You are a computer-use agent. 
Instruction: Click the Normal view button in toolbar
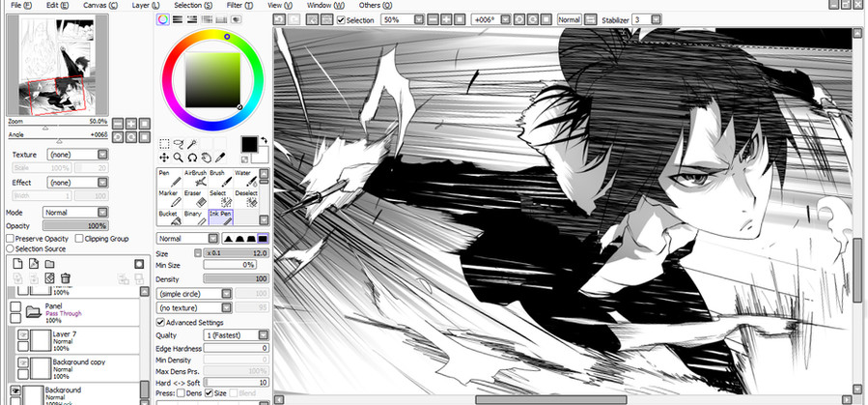coord(569,19)
